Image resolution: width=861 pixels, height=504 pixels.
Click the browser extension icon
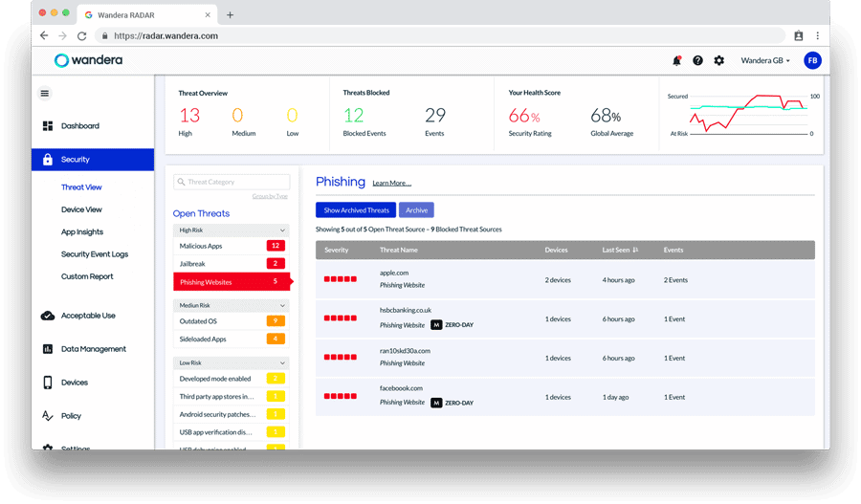[x=799, y=35]
